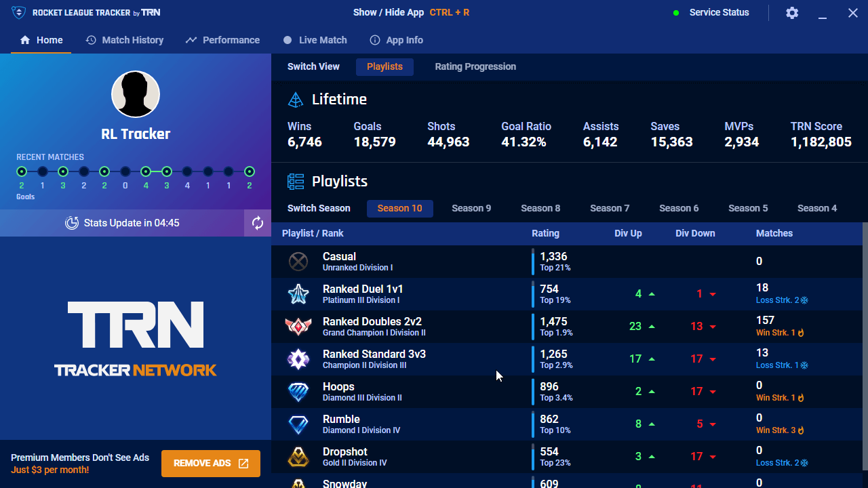Check the Service Status indicator
The width and height of the screenshot is (868, 488).
(711, 13)
